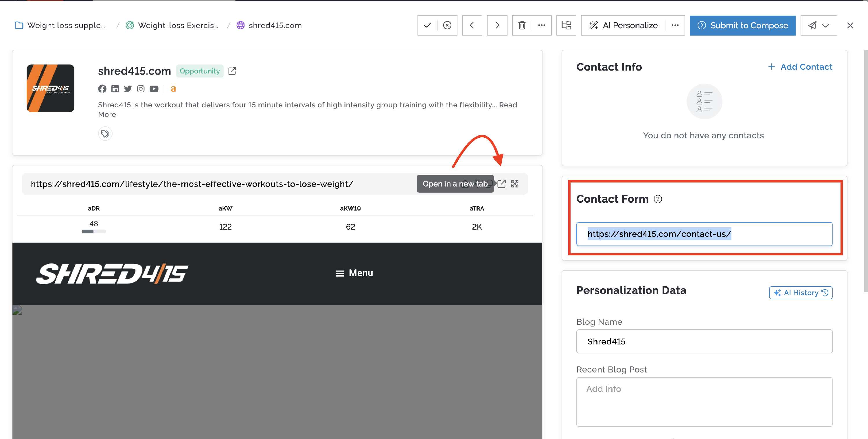The width and height of the screenshot is (868, 439).
Task: Expand the send options dropdown arrow
Action: (x=825, y=25)
